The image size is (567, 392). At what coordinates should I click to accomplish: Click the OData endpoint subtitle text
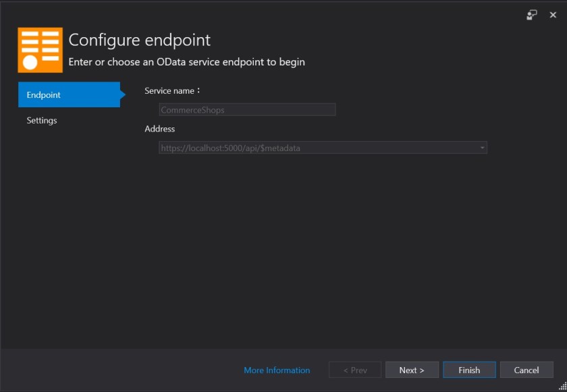point(187,62)
